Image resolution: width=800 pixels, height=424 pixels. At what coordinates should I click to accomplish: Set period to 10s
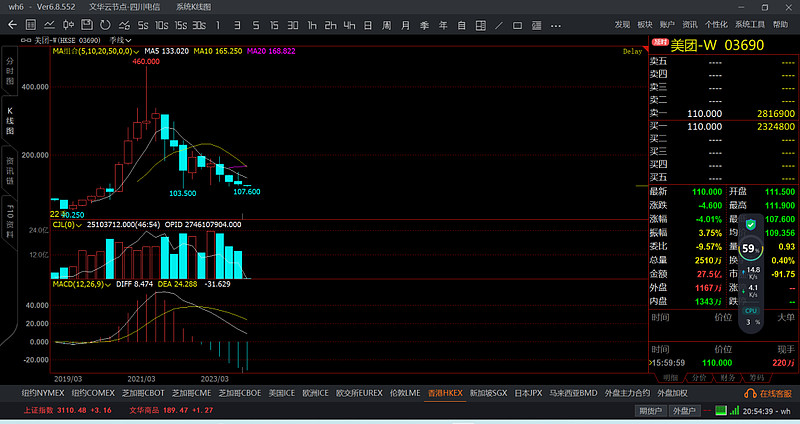[162, 25]
